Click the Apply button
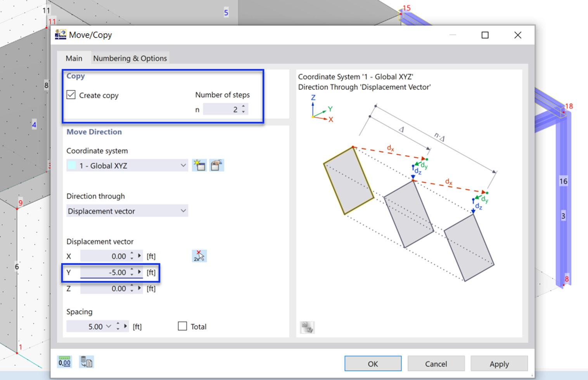The width and height of the screenshot is (588, 380). coord(499,364)
